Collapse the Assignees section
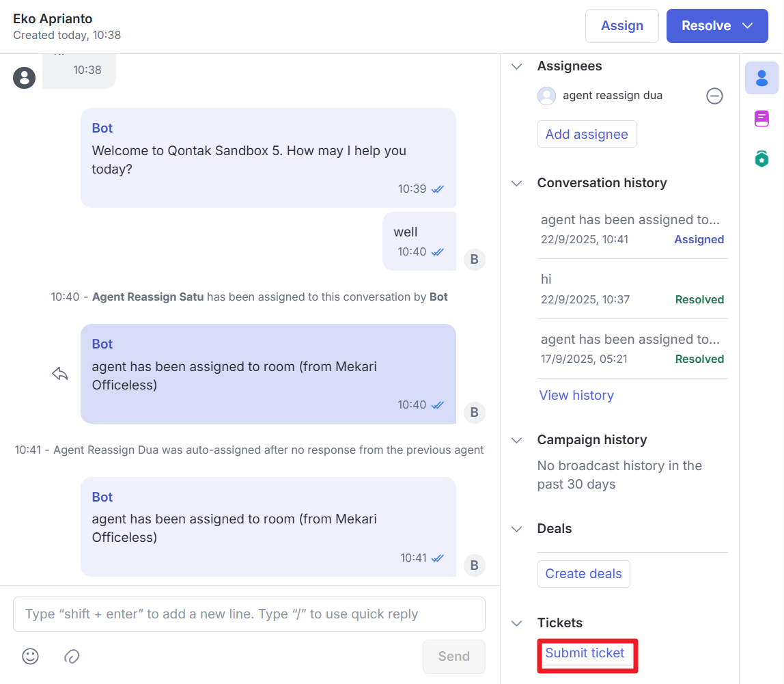Viewport: 784px width, 684px height. 517,66
